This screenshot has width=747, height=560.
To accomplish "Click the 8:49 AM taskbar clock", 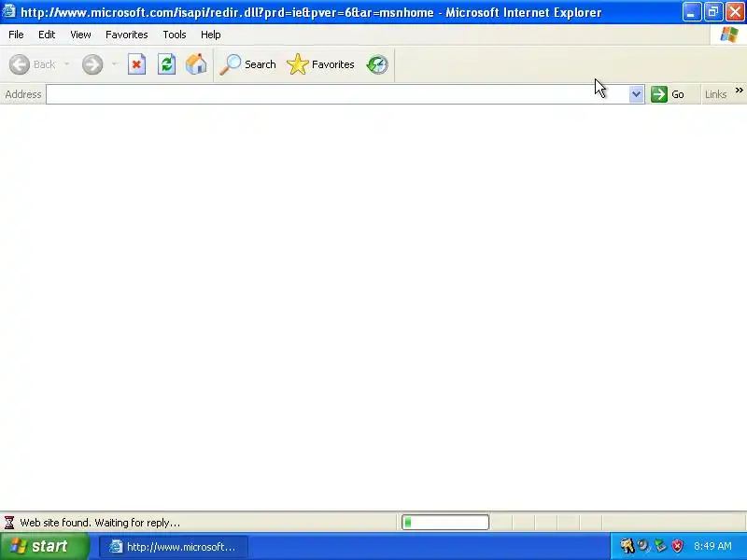I will (x=712, y=546).
